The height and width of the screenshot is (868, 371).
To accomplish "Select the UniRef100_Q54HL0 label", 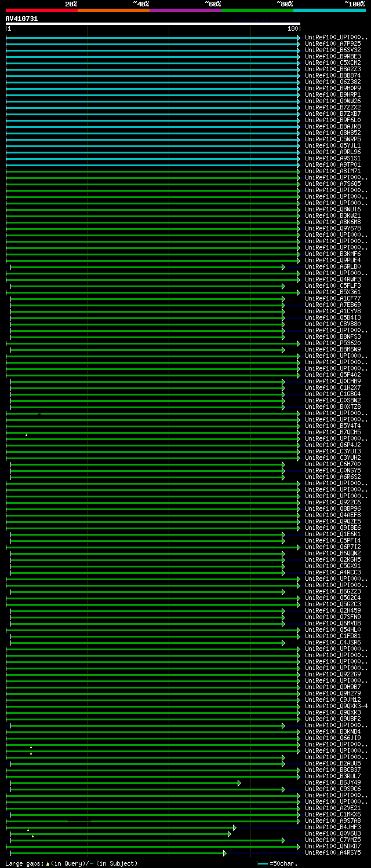I will (x=333, y=629).
